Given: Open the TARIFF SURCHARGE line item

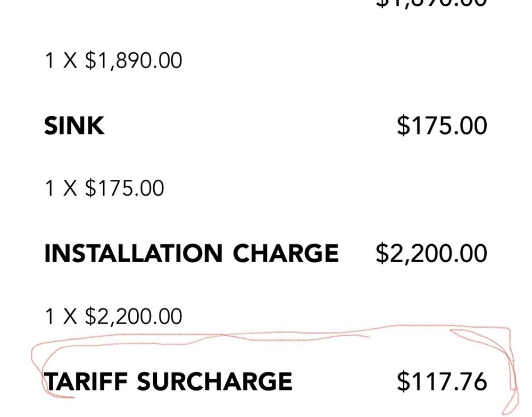Looking at the screenshot, I should pyautogui.click(x=168, y=381).
